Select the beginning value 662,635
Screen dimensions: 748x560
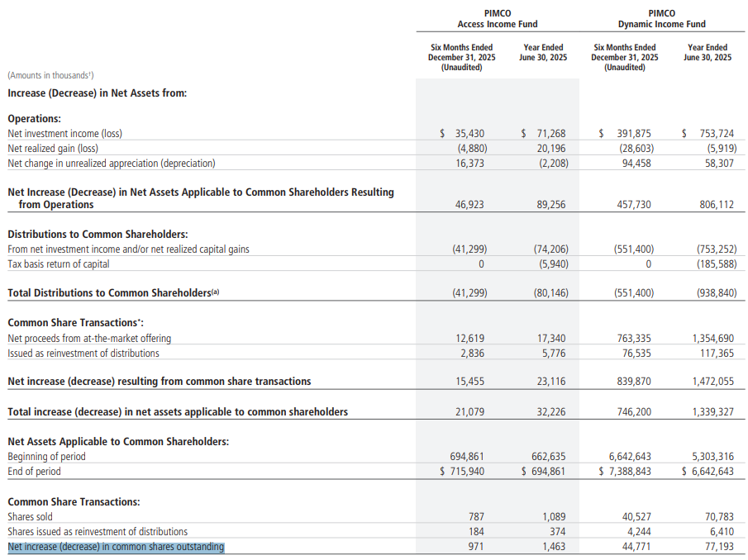pyautogui.click(x=548, y=457)
